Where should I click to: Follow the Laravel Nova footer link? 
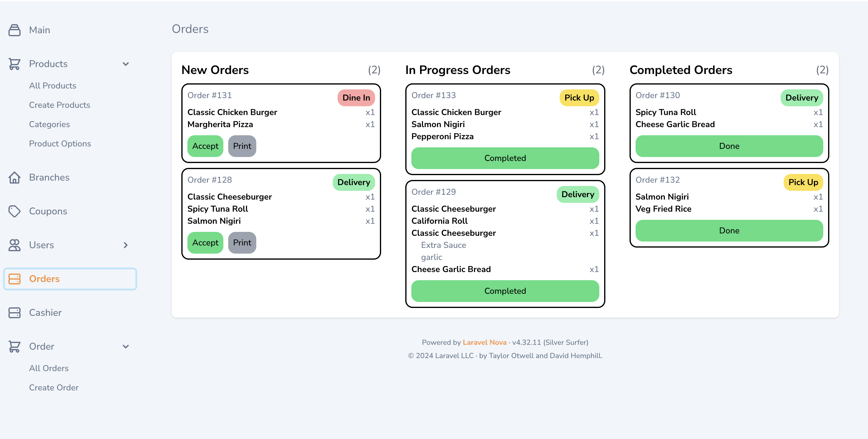pyautogui.click(x=484, y=342)
